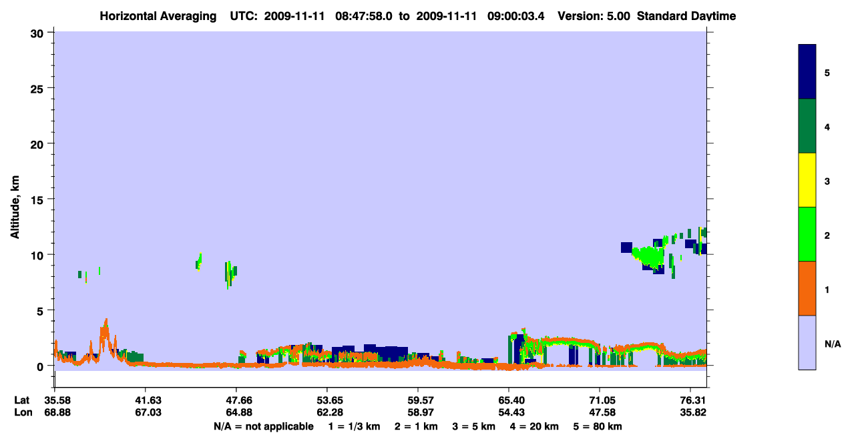868x445 pixels.
Task: Click the 'Standard Daytime' text
Action: [686, 16]
